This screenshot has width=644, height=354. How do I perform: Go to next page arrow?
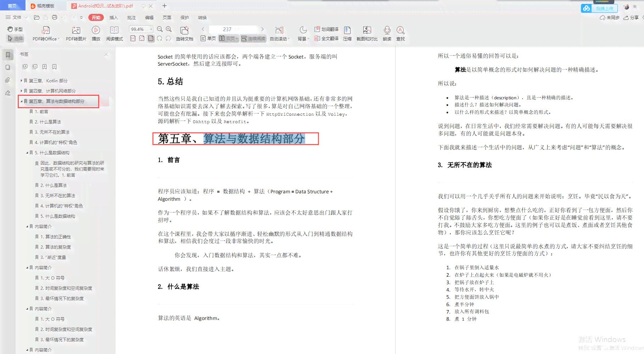pyautogui.click(x=262, y=29)
